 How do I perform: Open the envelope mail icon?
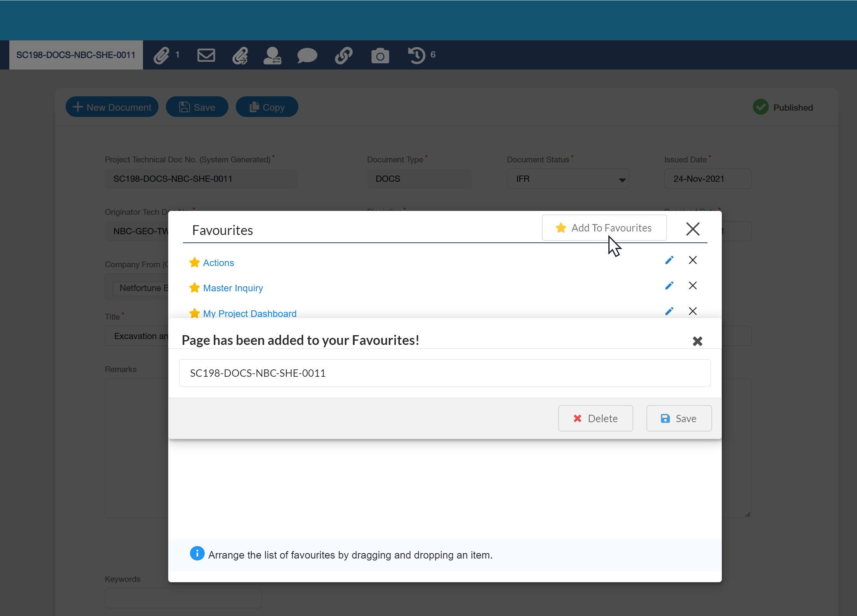[x=206, y=55]
